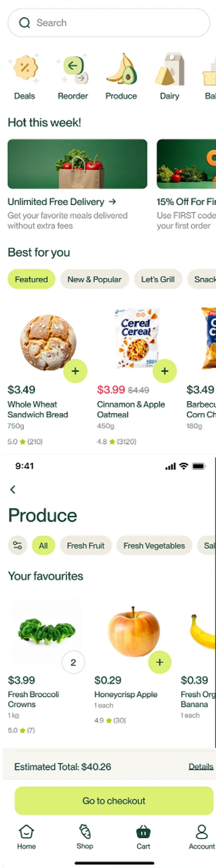This screenshot has width=216, height=868.
Task: Open the Cart tab icon
Action: [x=143, y=832]
